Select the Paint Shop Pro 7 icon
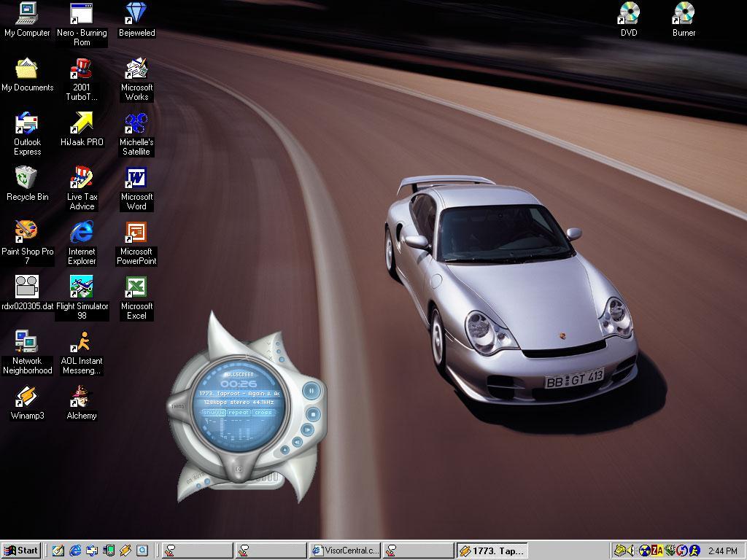 (x=27, y=232)
